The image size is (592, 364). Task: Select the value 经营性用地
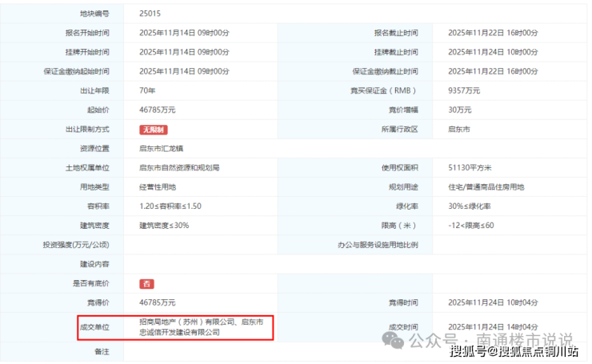158,187
